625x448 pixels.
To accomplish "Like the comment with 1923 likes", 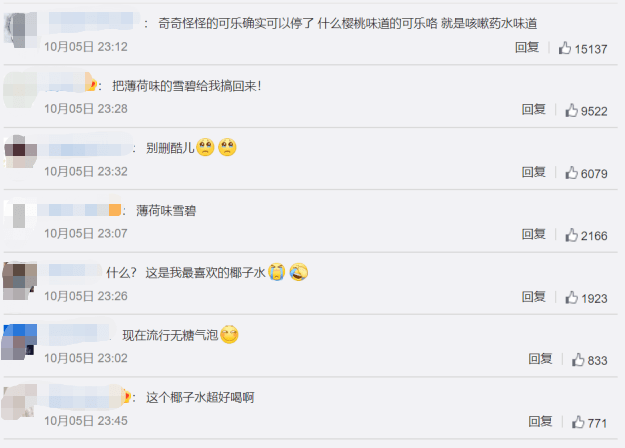I will click(572, 298).
